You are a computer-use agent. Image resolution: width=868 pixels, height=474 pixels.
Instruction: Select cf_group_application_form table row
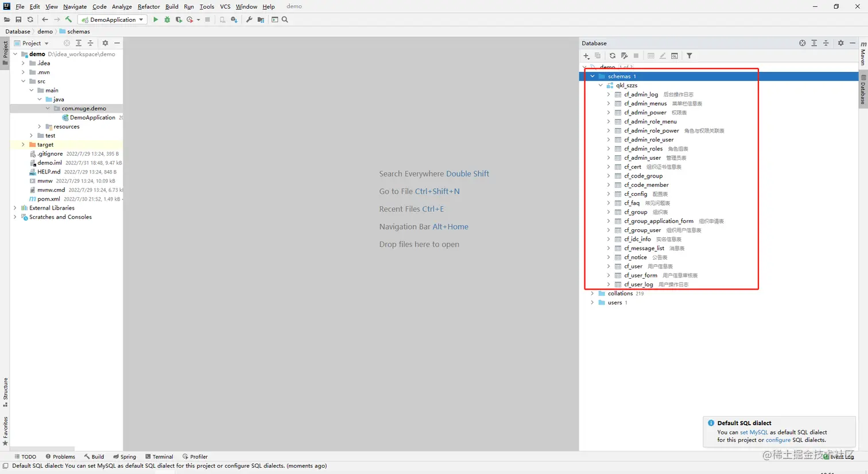[x=658, y=221]
